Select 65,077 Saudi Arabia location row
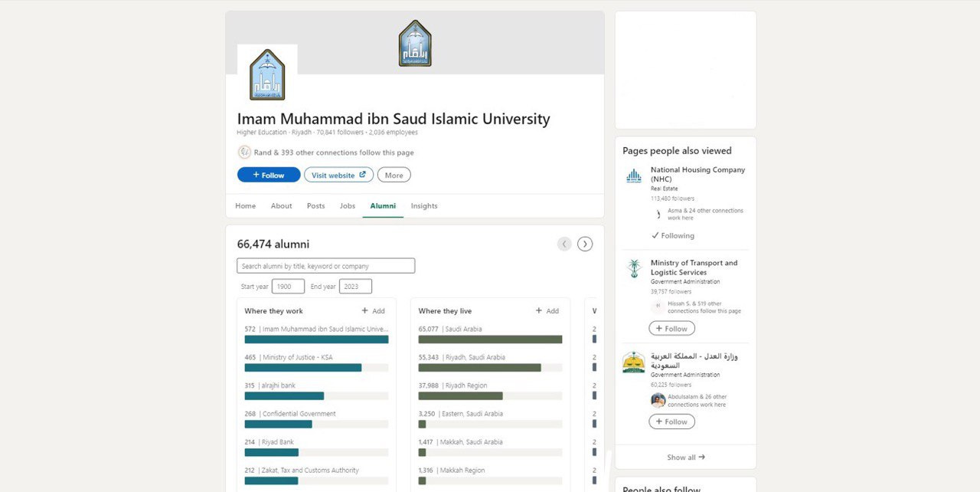This screenshot has width=980, height=492. [x=490, y=334]
